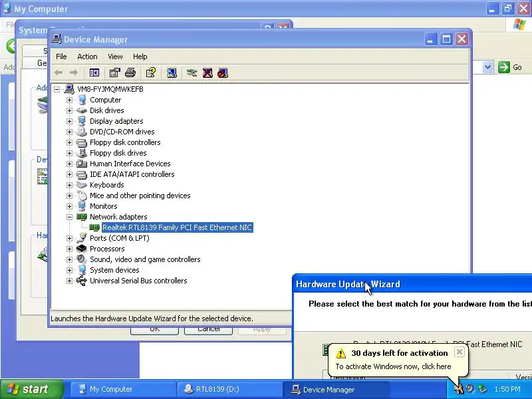The image size is (532, 399).
Task: Expand the Floppy disk controllers category
Action: click(x=70, y=142)
